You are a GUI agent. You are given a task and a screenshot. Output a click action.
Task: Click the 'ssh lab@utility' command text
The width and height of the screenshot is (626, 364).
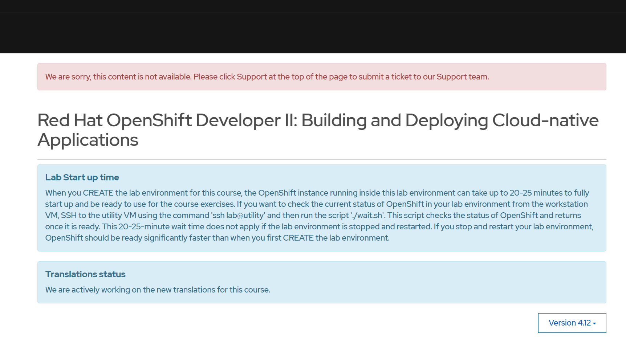tap(239, 216)
